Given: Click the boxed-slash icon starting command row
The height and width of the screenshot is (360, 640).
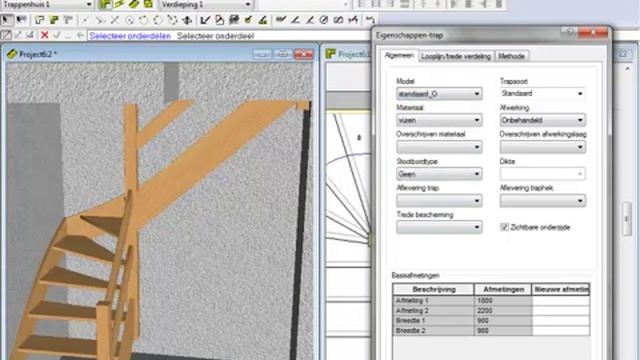Looking at the screenshot, I should (6, 35).
